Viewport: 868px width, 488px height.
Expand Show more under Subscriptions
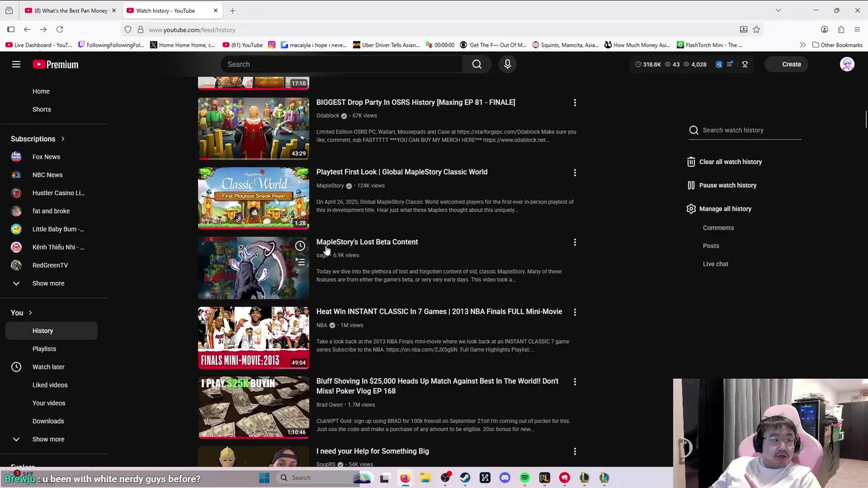pos(48,283)
